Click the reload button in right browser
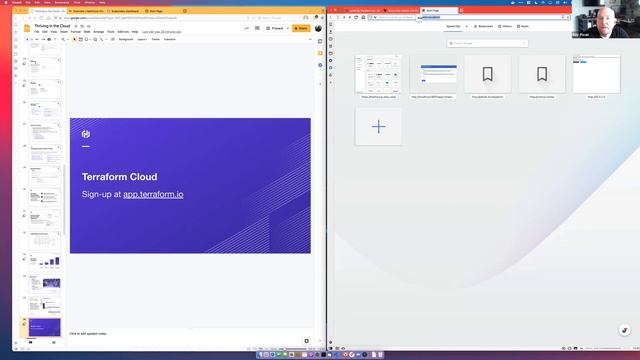 (x=356, y=18)
